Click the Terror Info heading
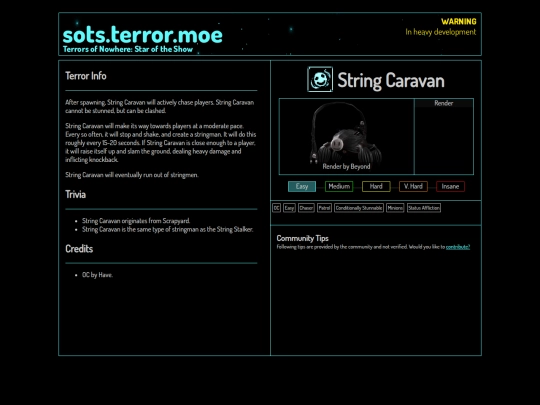Image resolution: width=540 pixels, height=405 pixels. point(86,76)
